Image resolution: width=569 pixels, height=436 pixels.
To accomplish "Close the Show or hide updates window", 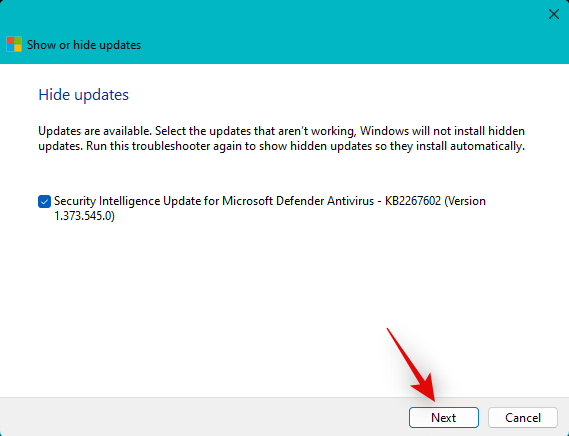I will pos(553,14).
